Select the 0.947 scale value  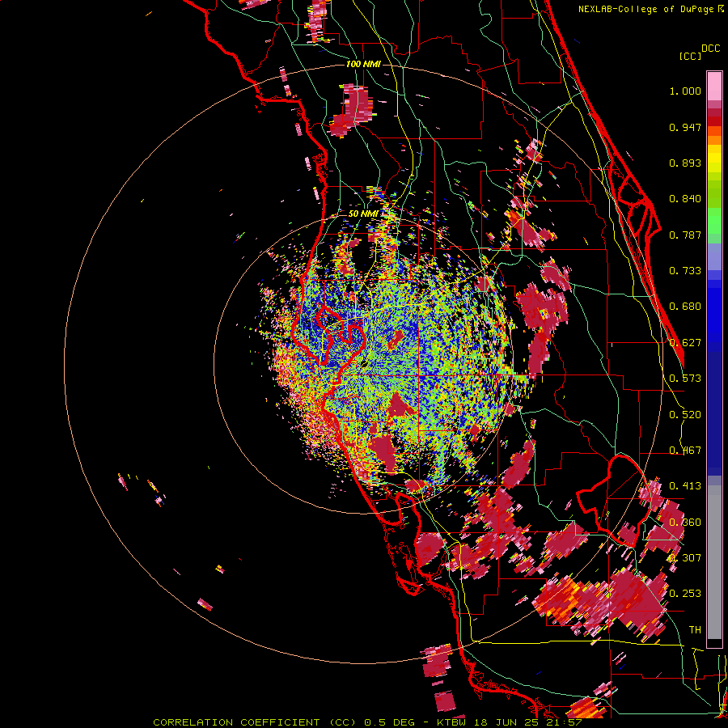(x=685, y=127)
